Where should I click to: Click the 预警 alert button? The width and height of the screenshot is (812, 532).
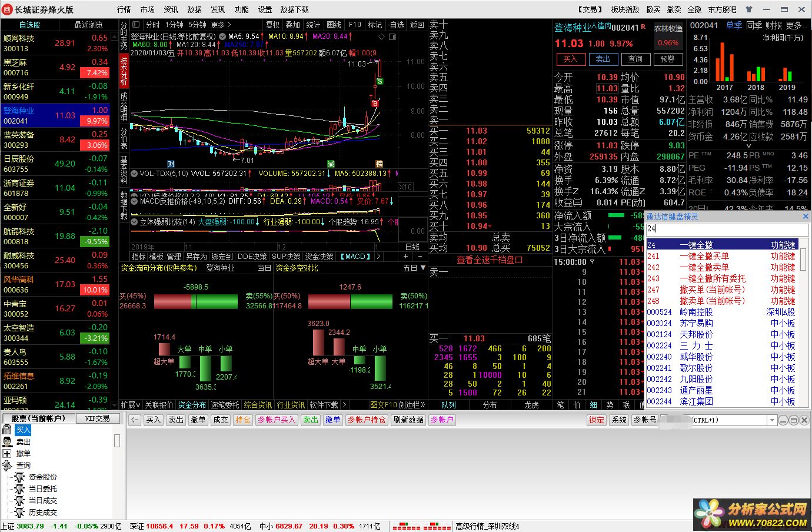point(668,59)
